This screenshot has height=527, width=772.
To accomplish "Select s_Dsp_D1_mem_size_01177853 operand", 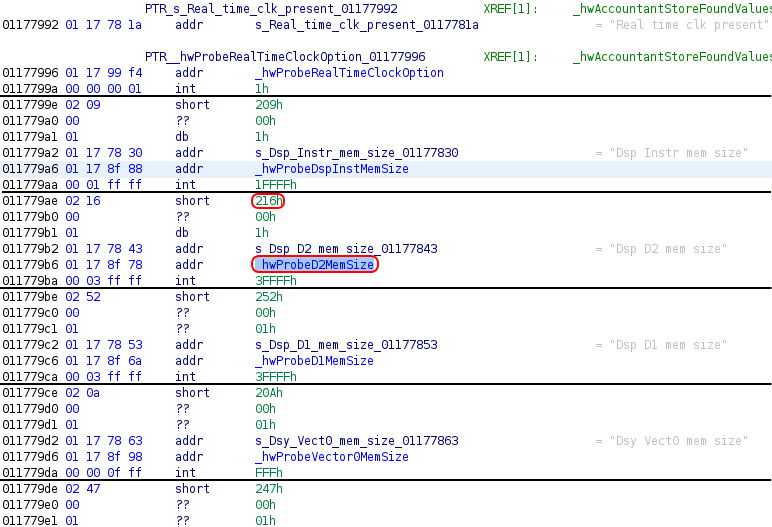I will (x=346, y=345).
